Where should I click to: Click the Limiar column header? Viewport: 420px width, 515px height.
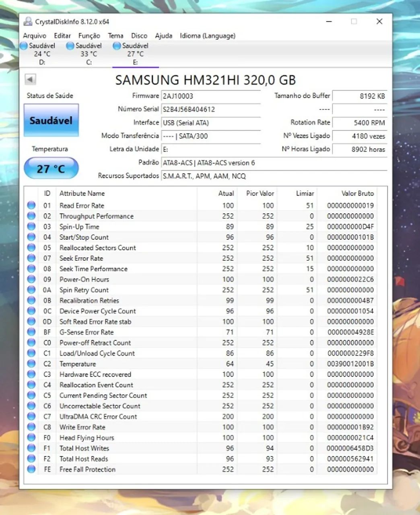pyautogui.click(x=297, y=194)
